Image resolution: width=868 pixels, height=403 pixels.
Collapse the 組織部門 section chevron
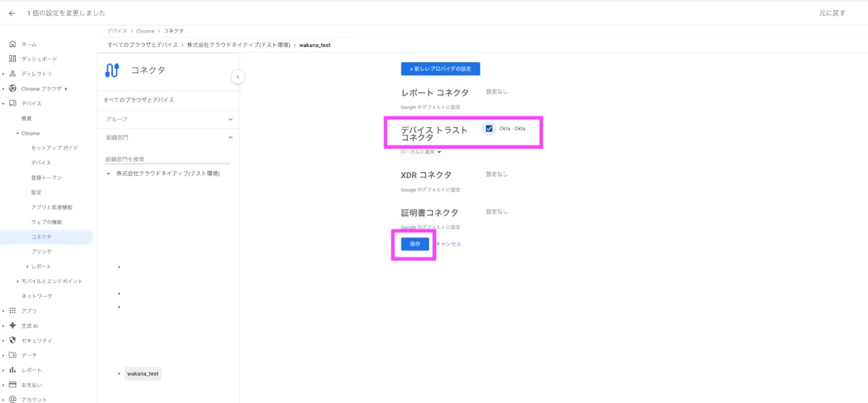pyautogui.click(x=230, y=137)
